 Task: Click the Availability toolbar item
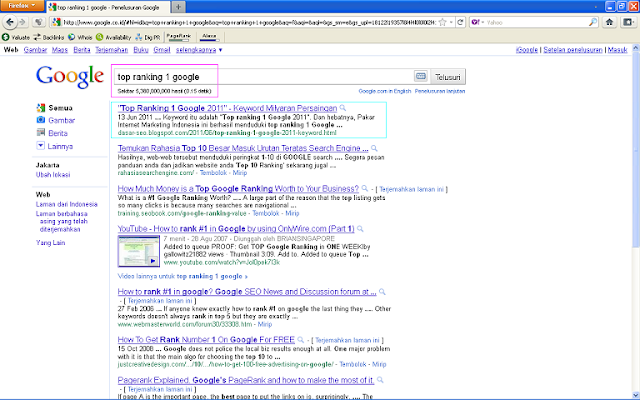point(113,37)
